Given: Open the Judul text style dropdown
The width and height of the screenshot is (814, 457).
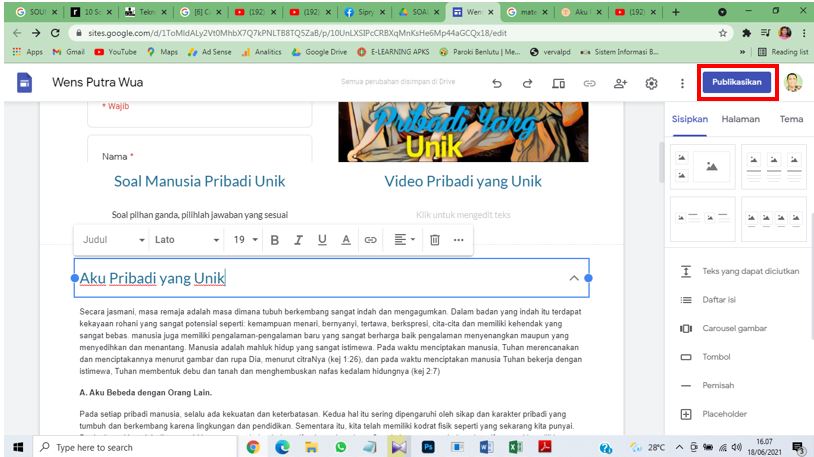Looking at the screenshot, I should tap(113, 240).
